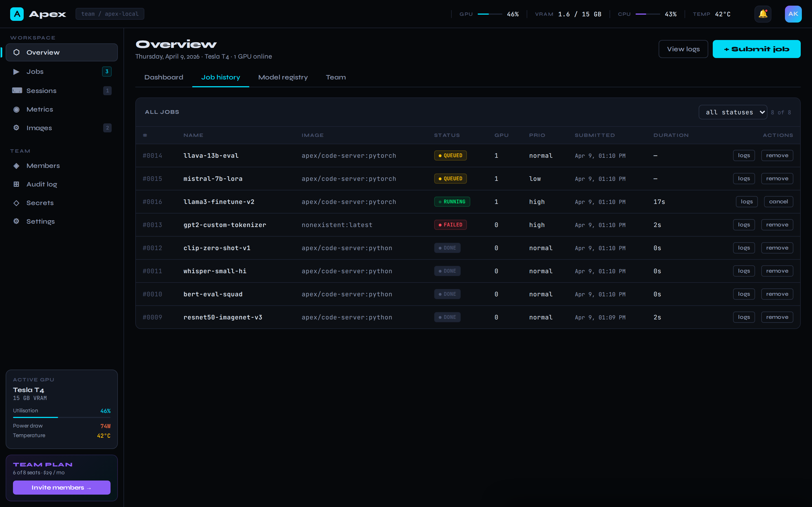Click the Sessions keyboard icon
Image resolution: width=812 pixels, height=507 pixels.
[x=17, y=90]
